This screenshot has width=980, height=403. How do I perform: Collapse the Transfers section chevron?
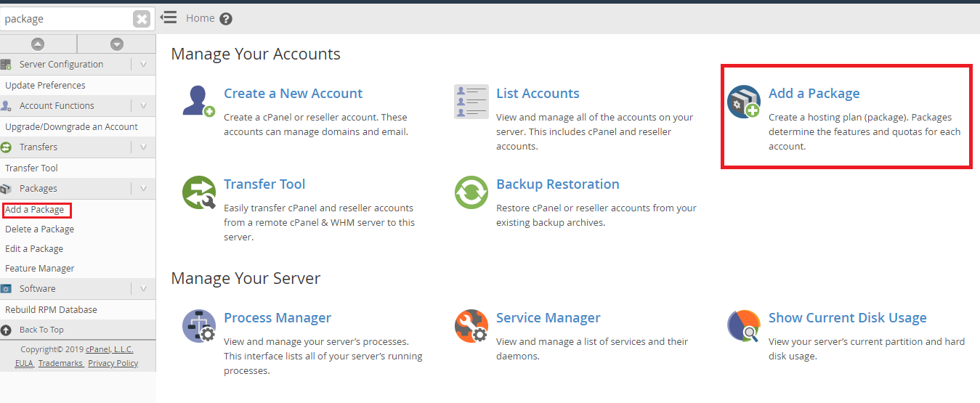tap(143, 147)
